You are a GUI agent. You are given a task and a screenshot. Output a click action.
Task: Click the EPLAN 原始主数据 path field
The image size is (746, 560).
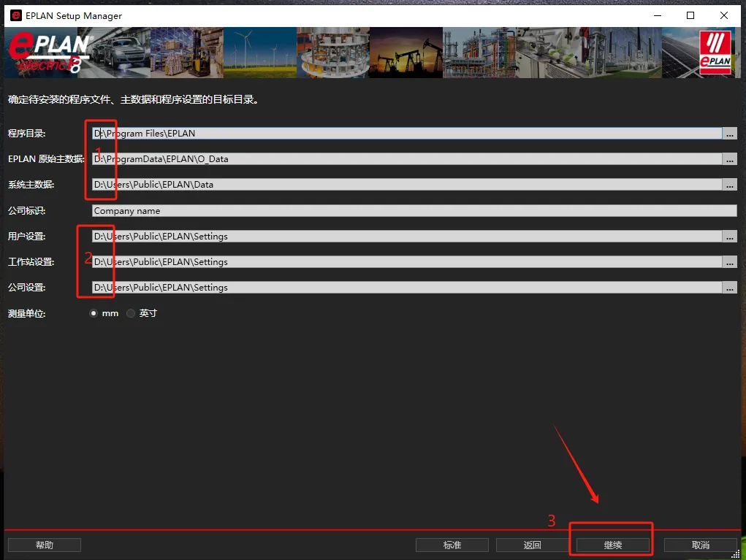tap(407, 159)
